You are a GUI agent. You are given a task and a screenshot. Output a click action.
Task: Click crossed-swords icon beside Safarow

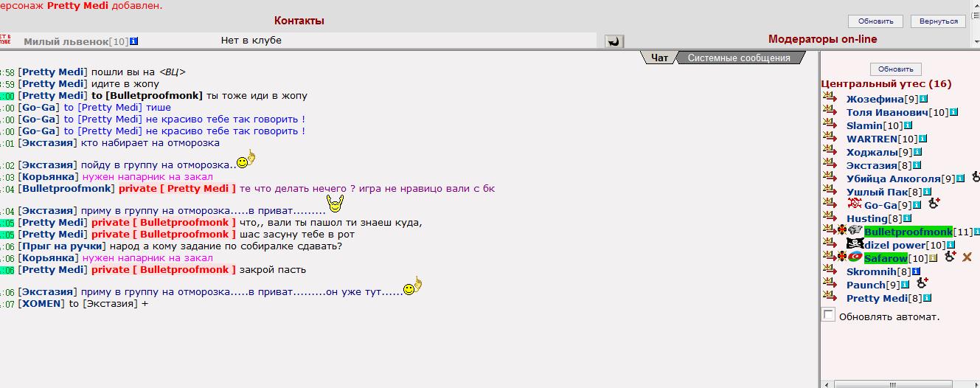coord(967,257)
